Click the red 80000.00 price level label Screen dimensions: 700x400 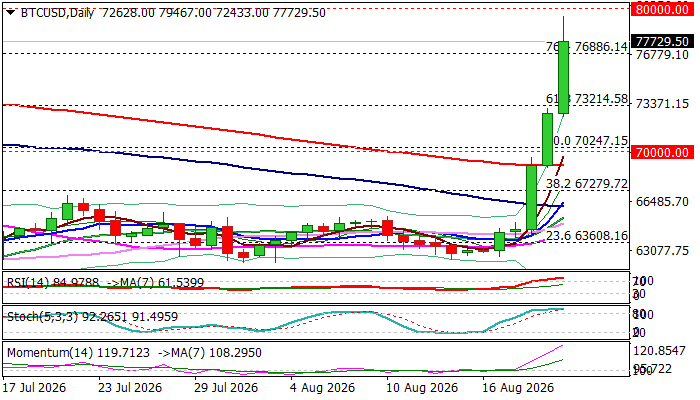pos(662,9)
